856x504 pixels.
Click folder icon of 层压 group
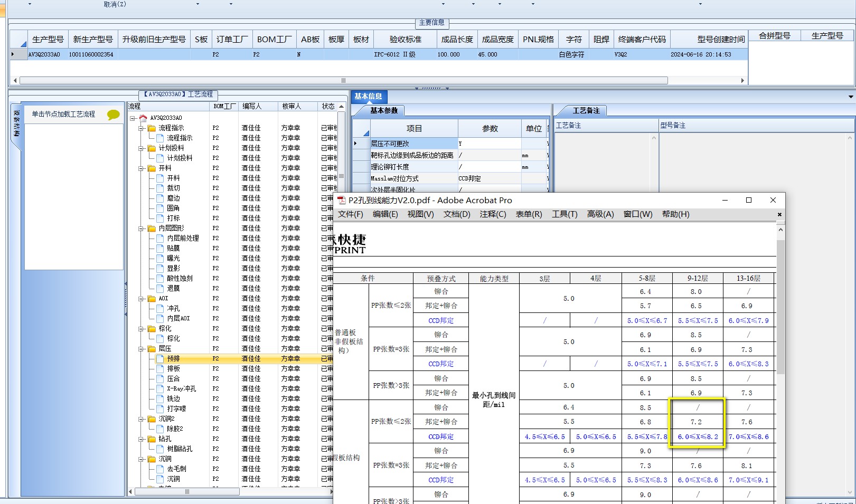[152, 349]
